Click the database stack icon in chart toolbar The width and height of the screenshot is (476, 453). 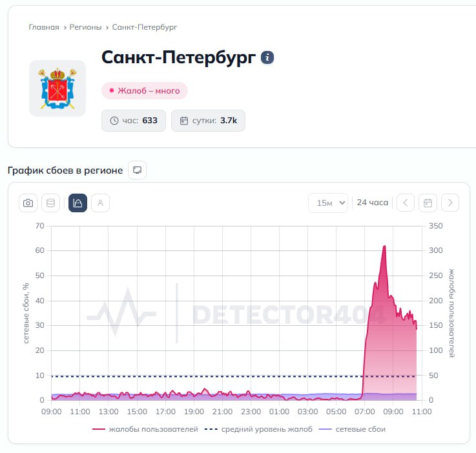[51, 203]
